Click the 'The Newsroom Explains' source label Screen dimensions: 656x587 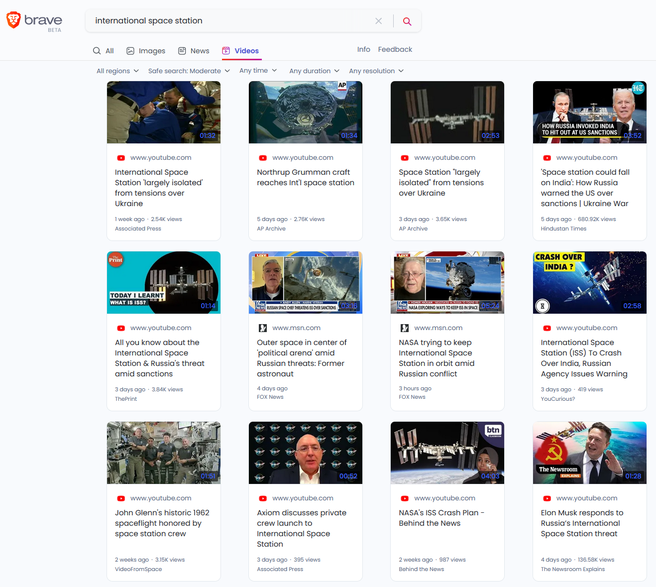click(x=572, y=569)
